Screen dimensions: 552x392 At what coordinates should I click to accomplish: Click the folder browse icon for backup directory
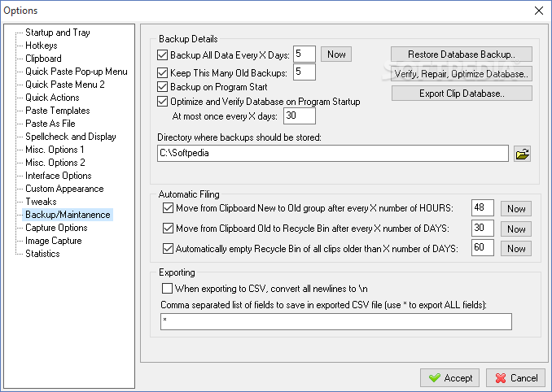pyautogui.click(x=523, y=154)
